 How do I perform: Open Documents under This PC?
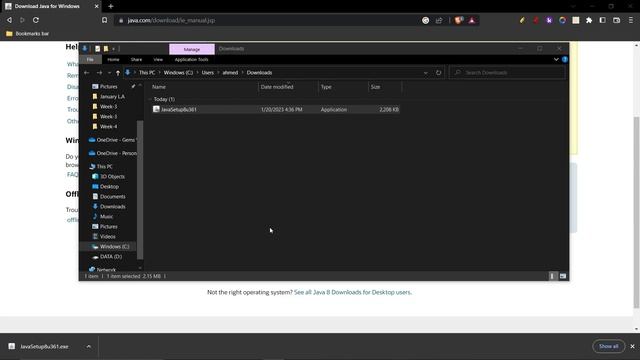(112, 197)
